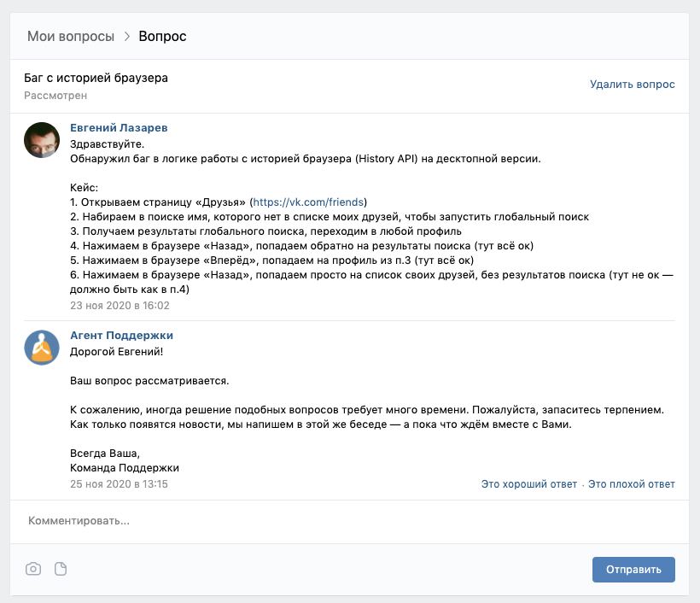
Task: Open the Агент Поддержки avatar
Action: (42, 348)
